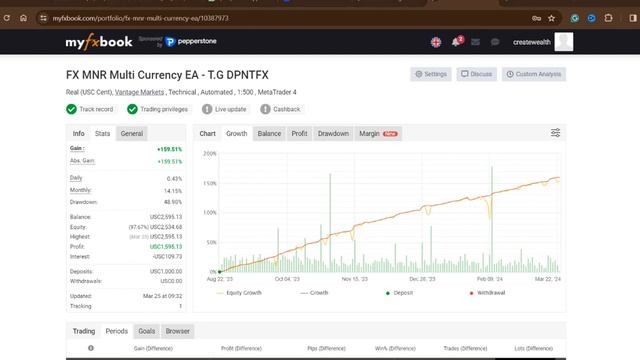The image size is (640, 360).
Task: Select the Growth chart tab
Action: [237, 133]
